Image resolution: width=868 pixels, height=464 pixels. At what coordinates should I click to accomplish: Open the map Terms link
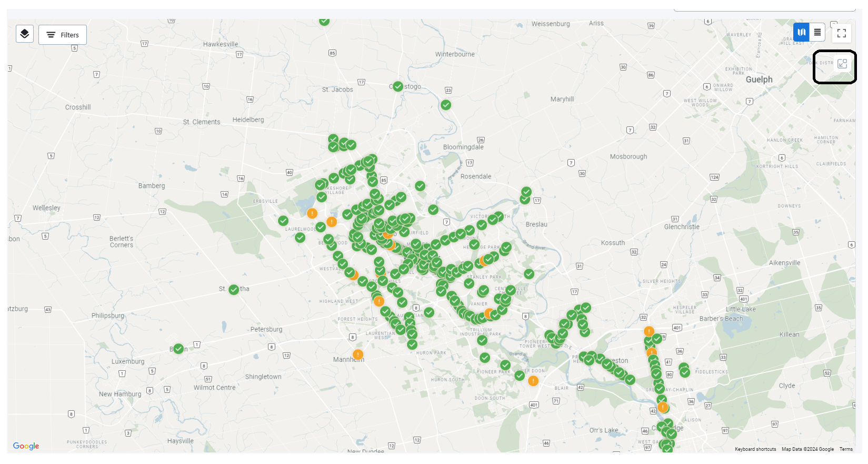click(846, 449)
